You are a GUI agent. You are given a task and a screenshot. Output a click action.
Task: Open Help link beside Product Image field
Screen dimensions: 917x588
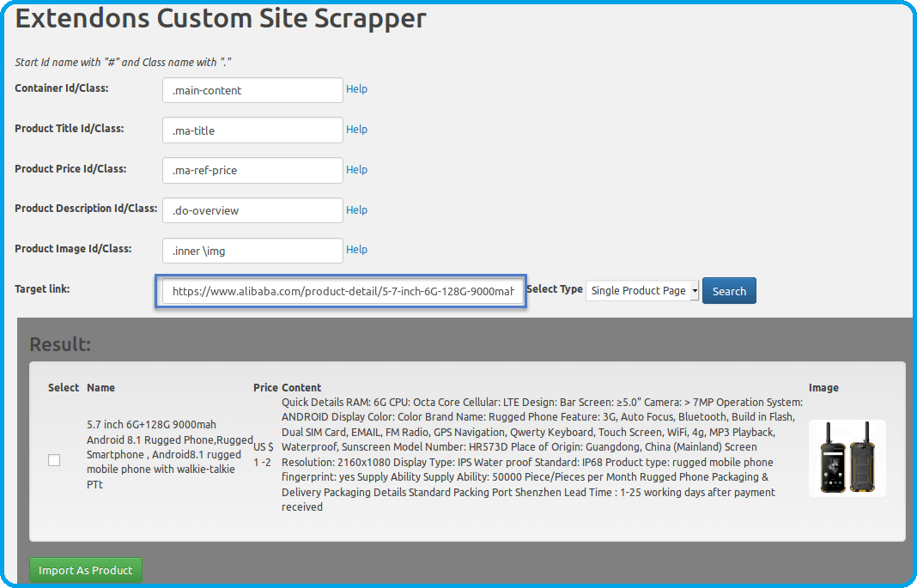click(356, 250)
